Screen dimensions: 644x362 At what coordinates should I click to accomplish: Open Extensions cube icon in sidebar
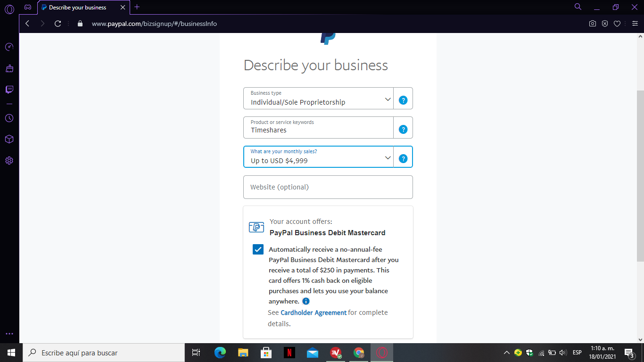(9, 140)
